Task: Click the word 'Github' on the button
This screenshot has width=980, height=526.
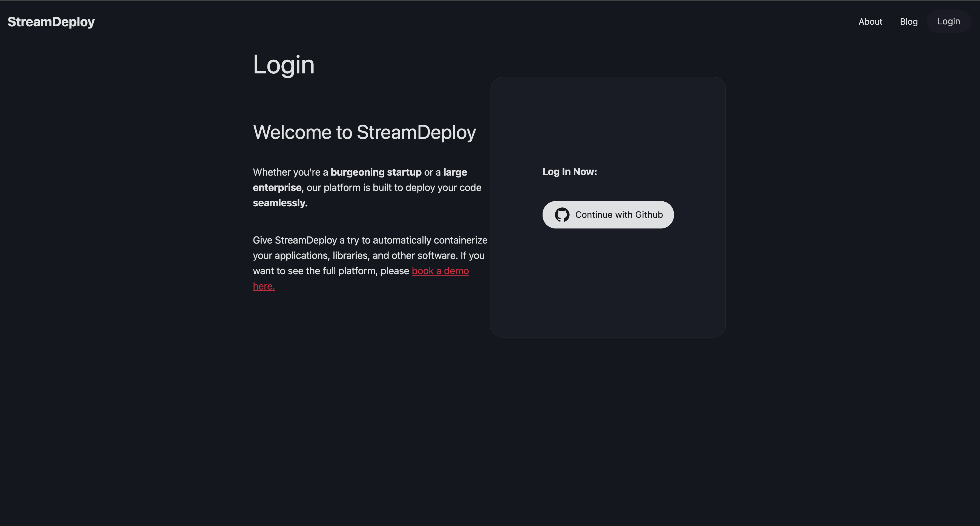Action: [x=649, y=215]
